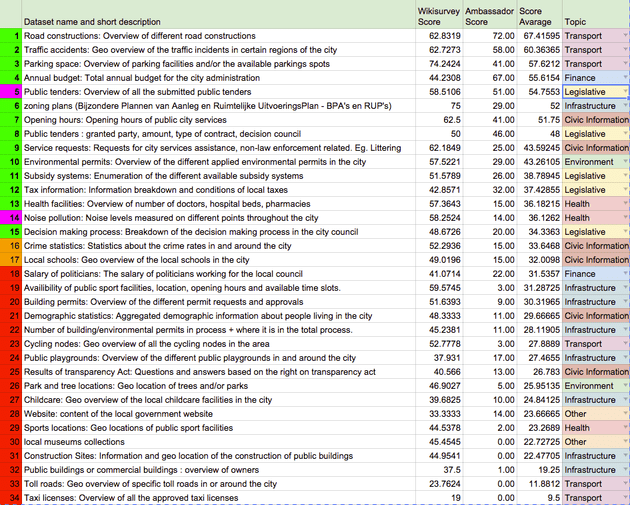Click score average 67.41595 cell

click(x=538, y=35)
